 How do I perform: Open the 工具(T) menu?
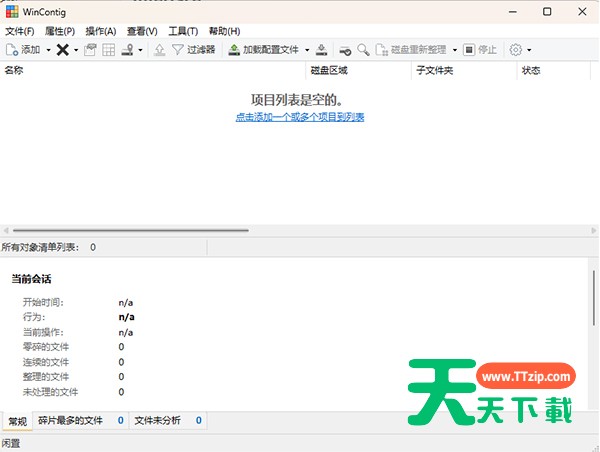click(183, 31)
